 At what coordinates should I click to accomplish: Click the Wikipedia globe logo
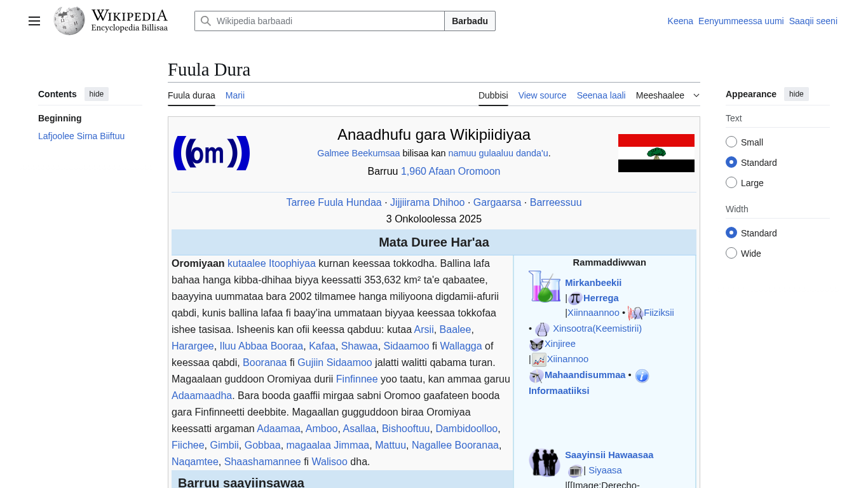(x=69, y=21)
